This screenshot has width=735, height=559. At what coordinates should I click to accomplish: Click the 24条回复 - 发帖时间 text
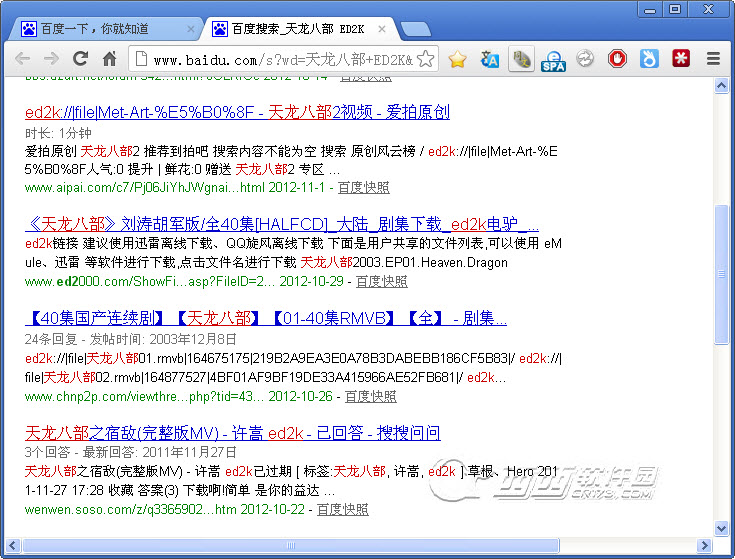(131, 339)
